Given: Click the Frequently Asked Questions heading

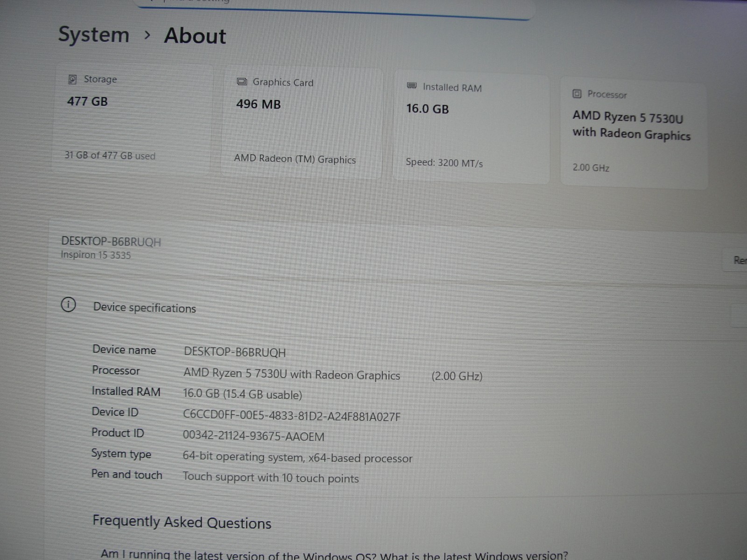Looking at the screenshot, I should pyautogui.click(x=182, y=522).
